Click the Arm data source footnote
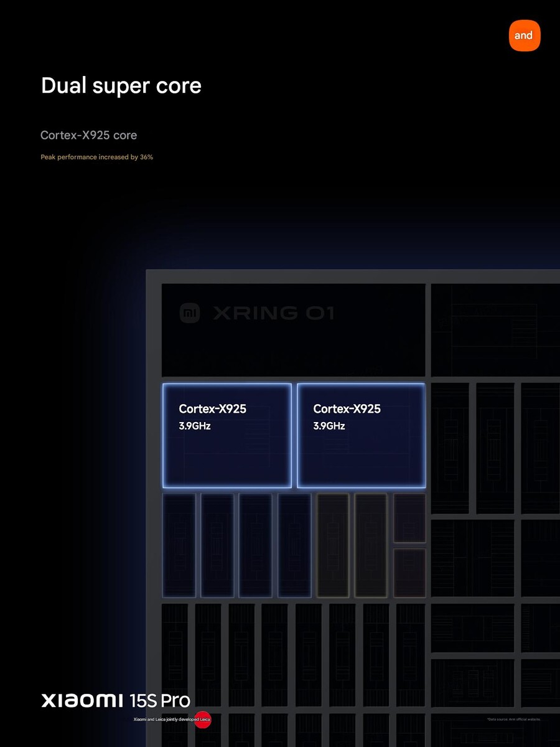Screen dimensions: 560x747 point(514,719)
